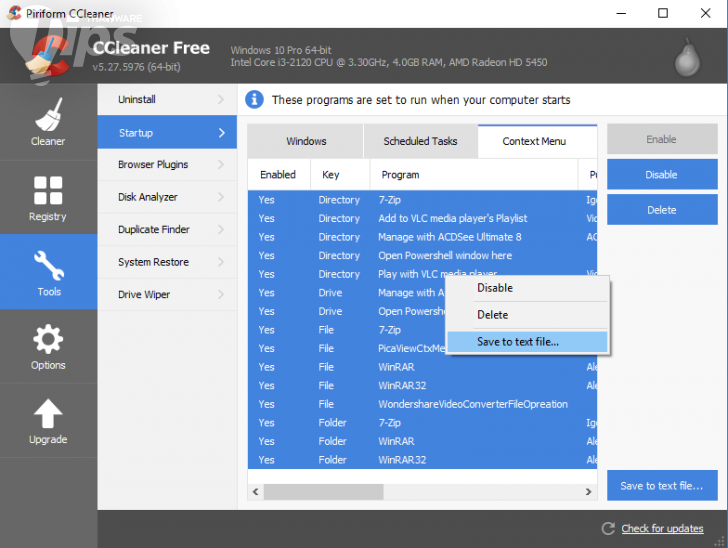
Task: Open the Registry section grid icon
Action: [x=48, y=190]
